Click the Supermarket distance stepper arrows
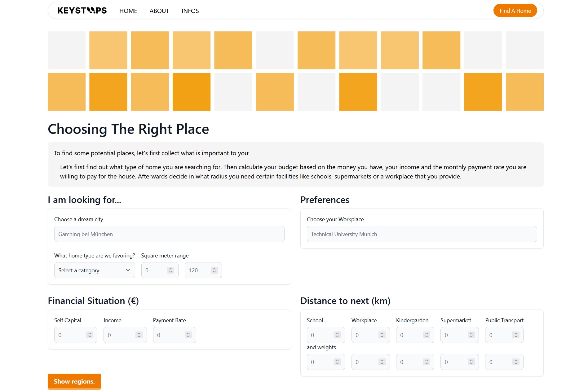The height and width of the screenshot is (391, 588). coord(471,335)
